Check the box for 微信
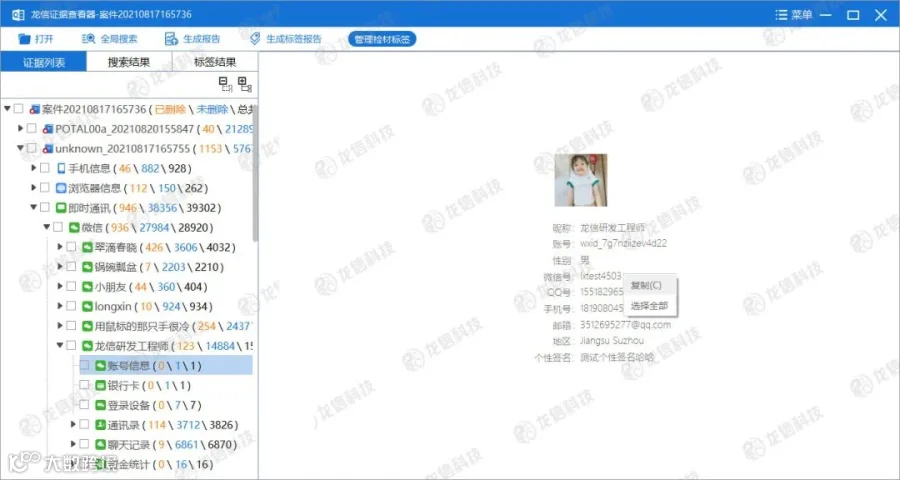The width and height of the screenshot is (900, 480). pos(58,227)
